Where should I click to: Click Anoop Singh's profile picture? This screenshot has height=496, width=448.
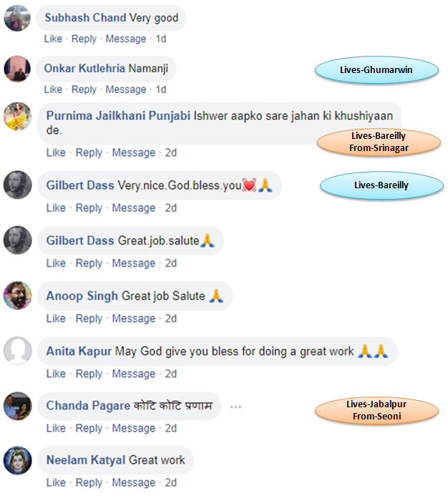point(17,296)
